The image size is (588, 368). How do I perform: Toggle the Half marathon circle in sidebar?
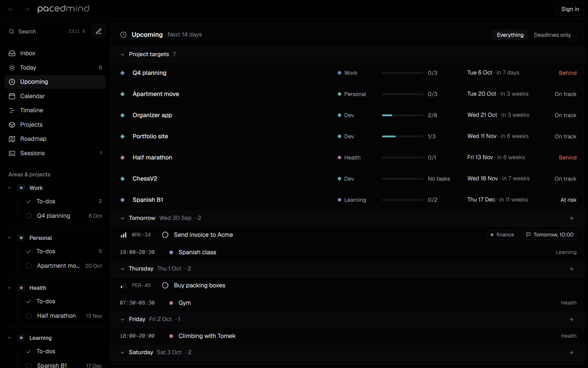pyautogui.click(x=29, y=316)
